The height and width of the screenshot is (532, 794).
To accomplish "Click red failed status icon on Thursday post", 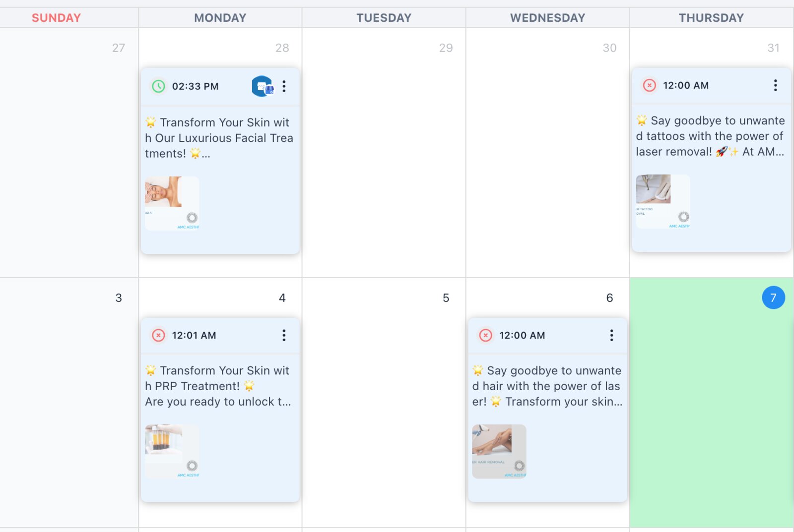I will [649, 85].
